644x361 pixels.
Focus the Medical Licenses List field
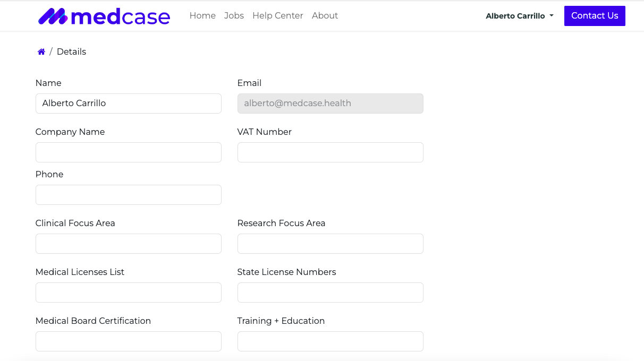tap(129, 293)
